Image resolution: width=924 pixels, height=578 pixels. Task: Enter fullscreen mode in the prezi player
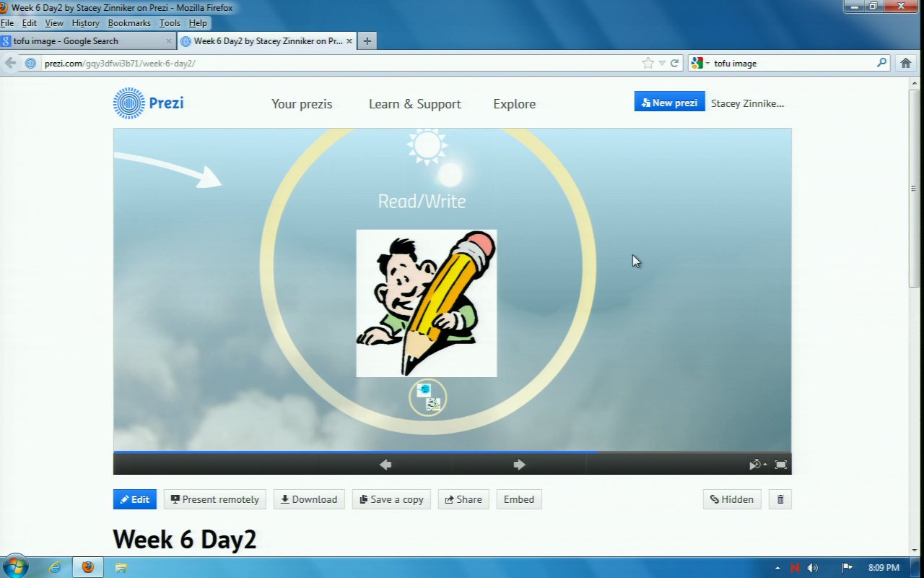(x=780, y=465)
